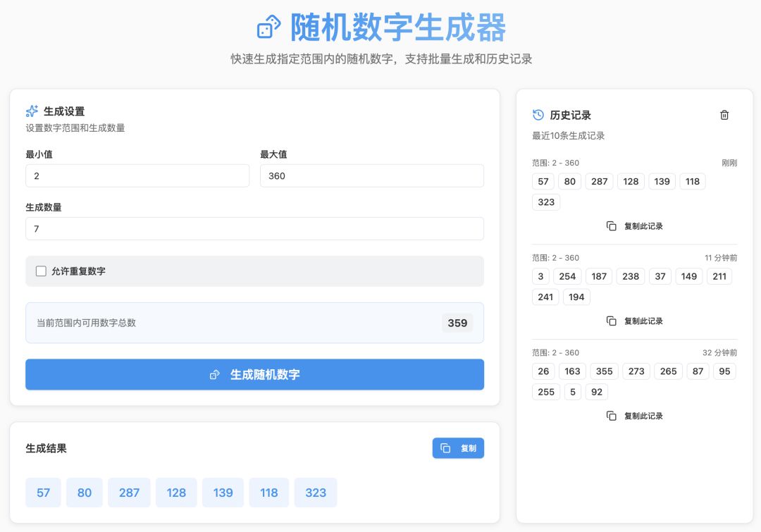The image size is (761, 532).
Task: Click history number 238
Action: pyautogui.click(x=631, y=276)
